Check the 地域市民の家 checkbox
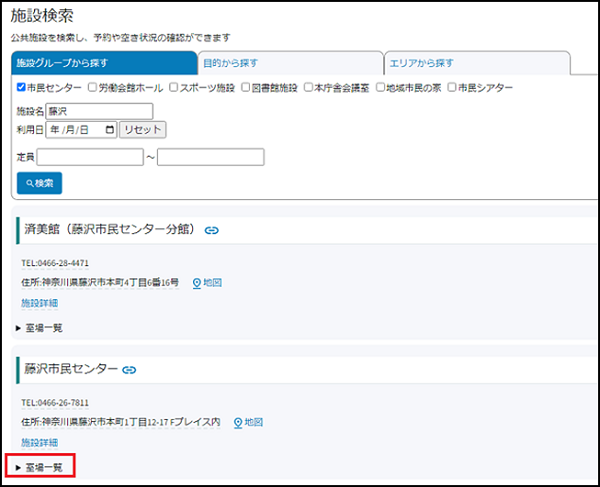This screenshot has height=487, width=600. tap(380, 87)
